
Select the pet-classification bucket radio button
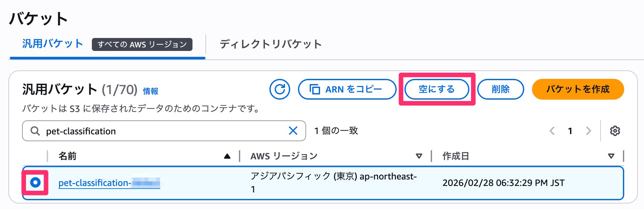click(35, 182)
